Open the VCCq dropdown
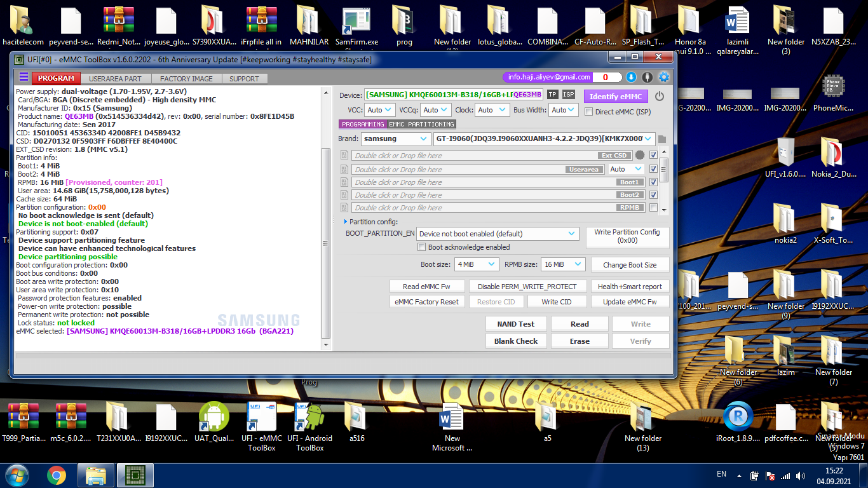 [x=435, y=110]
